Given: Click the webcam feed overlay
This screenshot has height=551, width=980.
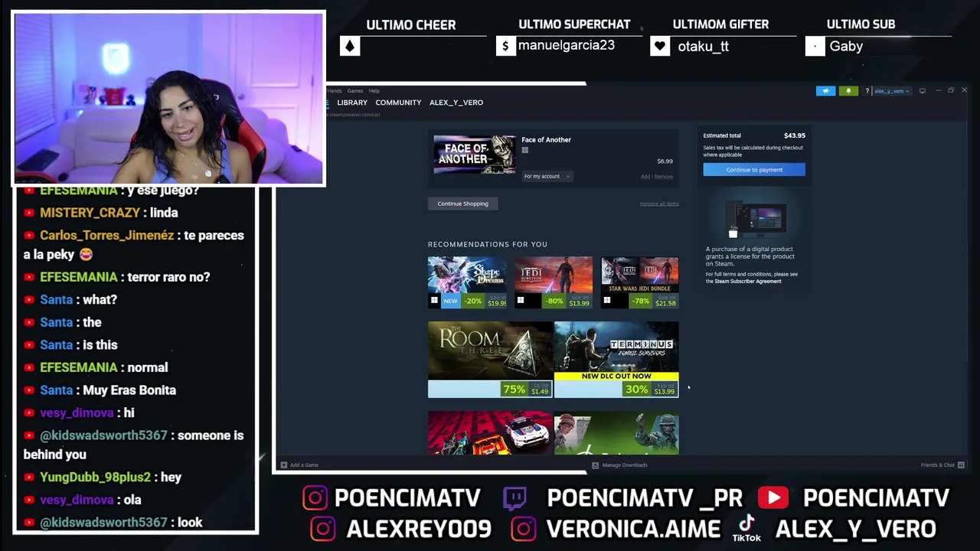Looking at the screenshot, I should 168,98.
